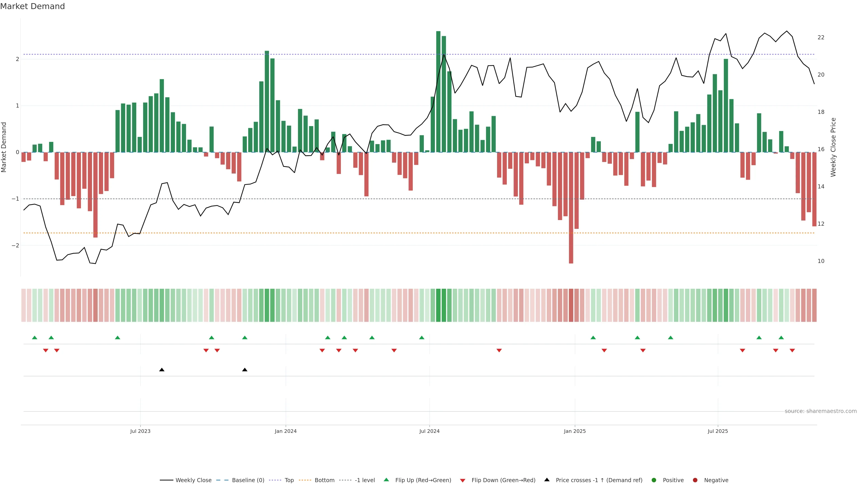Click the Jul 2025 x-axis label

point(718,431)
